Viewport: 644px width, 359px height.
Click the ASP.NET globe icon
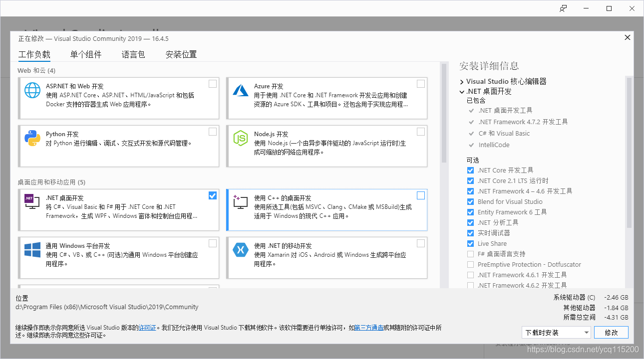(x=32, y=90)
